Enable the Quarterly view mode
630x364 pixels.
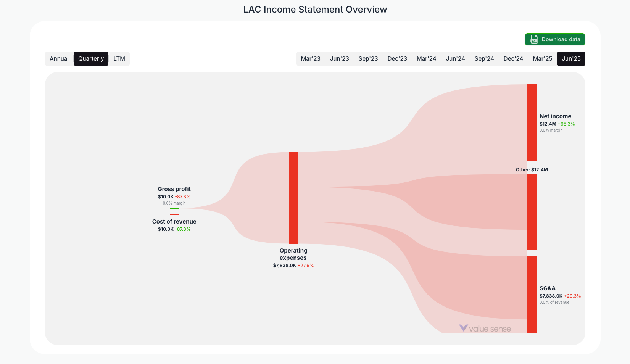(x=91, y=58)
